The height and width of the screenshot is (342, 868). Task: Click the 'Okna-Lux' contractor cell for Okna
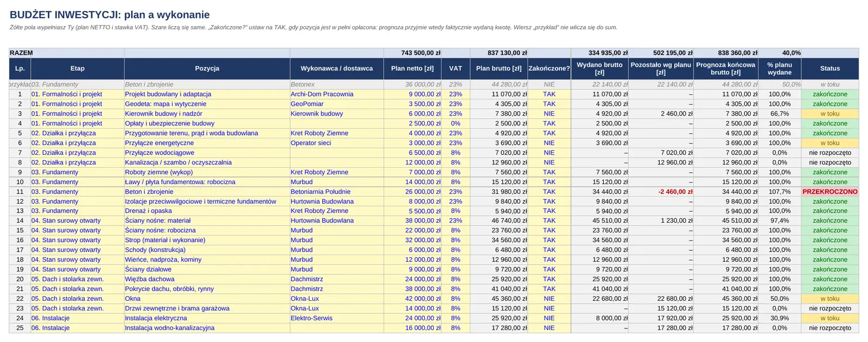(336, 299)
